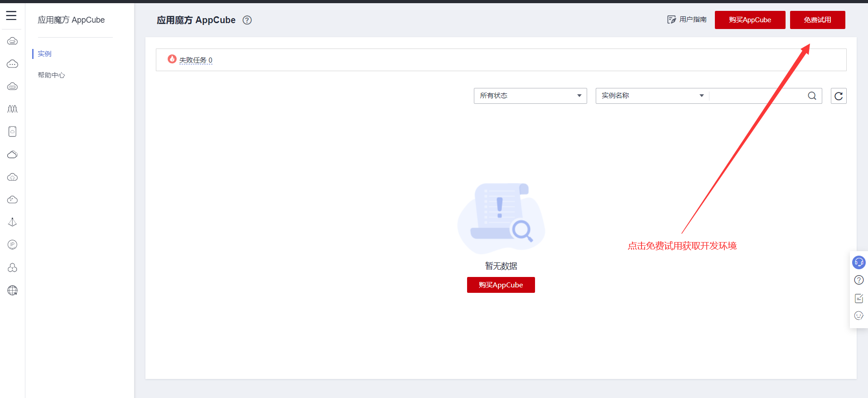Click the top 购买AppCube button
Screen dimensions: 868x398
point(750,20)
